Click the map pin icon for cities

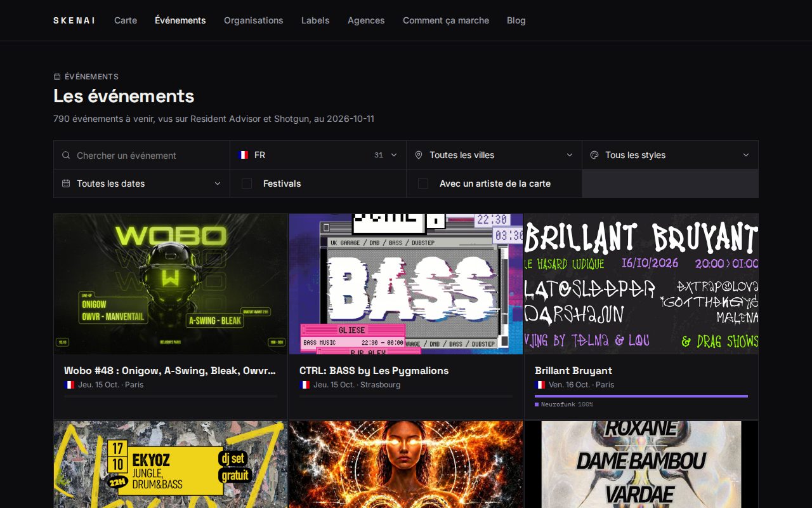pyautogui.click(x=419, y=155)
